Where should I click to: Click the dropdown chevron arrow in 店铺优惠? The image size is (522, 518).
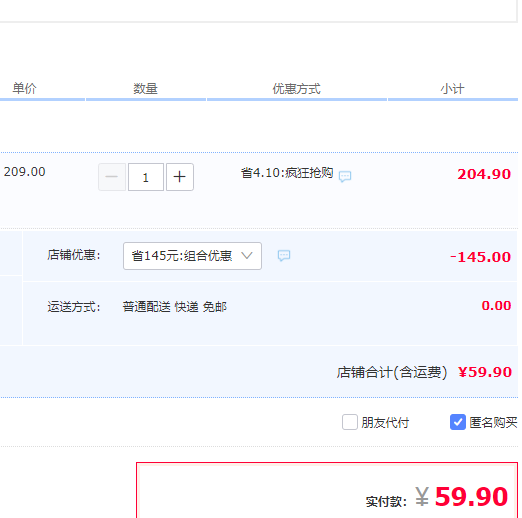247,256
